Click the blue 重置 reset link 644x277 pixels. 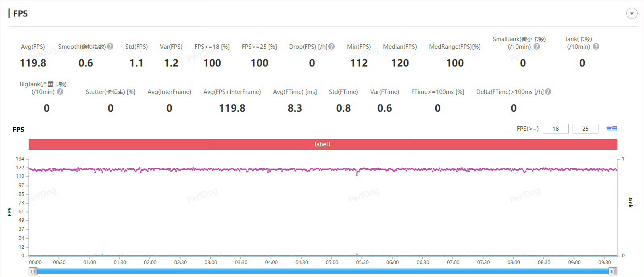coord(612,129)
